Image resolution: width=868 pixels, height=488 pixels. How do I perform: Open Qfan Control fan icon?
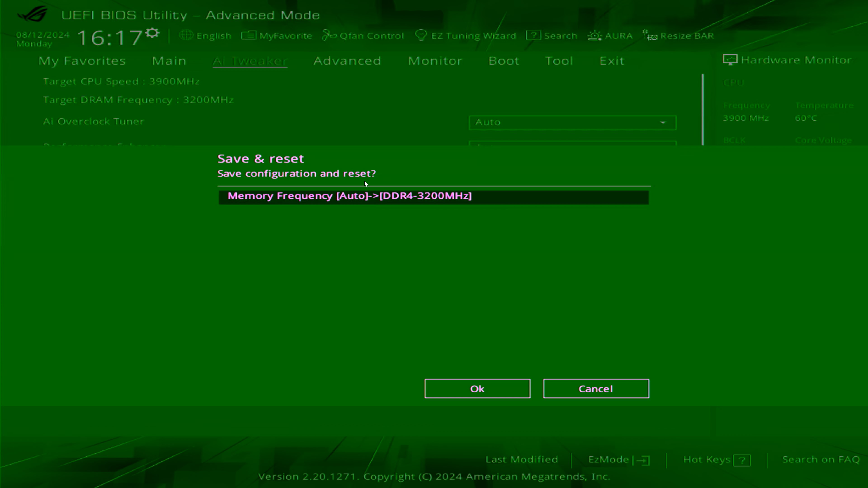point(329,35)
